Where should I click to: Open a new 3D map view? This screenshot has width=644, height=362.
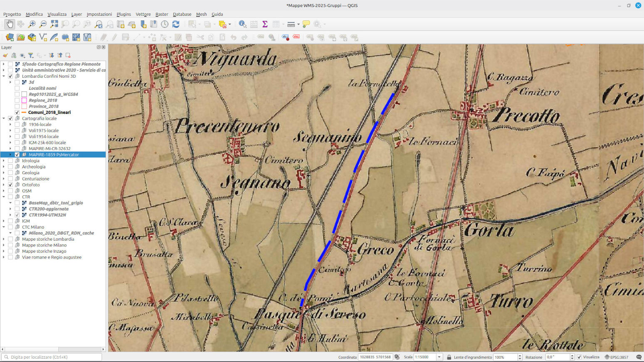tap(132, 24)
